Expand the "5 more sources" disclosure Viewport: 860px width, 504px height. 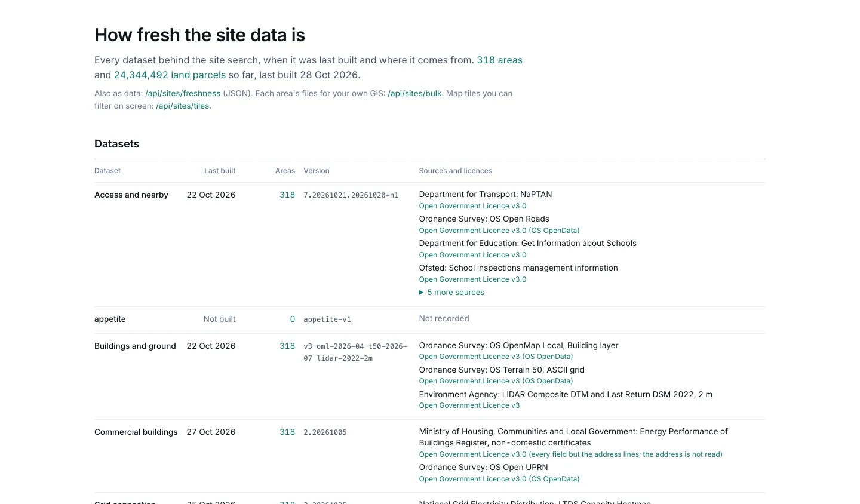(x=452, y=293)
